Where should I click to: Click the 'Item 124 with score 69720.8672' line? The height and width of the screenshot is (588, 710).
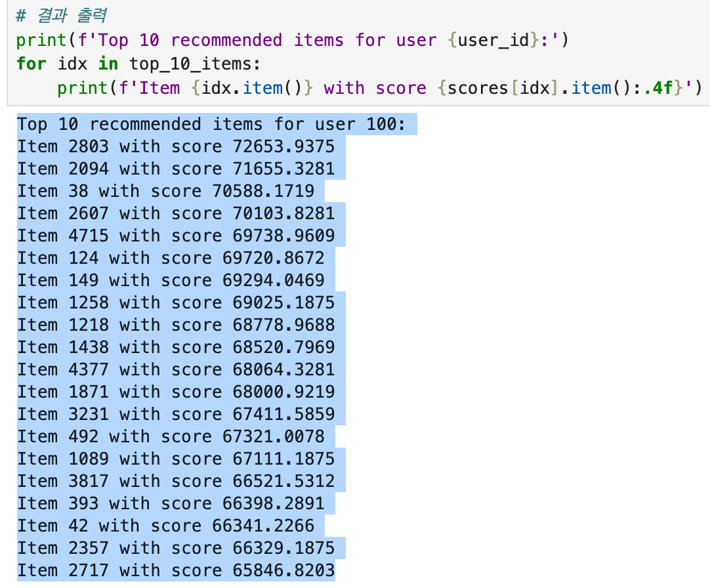[171, 258]
